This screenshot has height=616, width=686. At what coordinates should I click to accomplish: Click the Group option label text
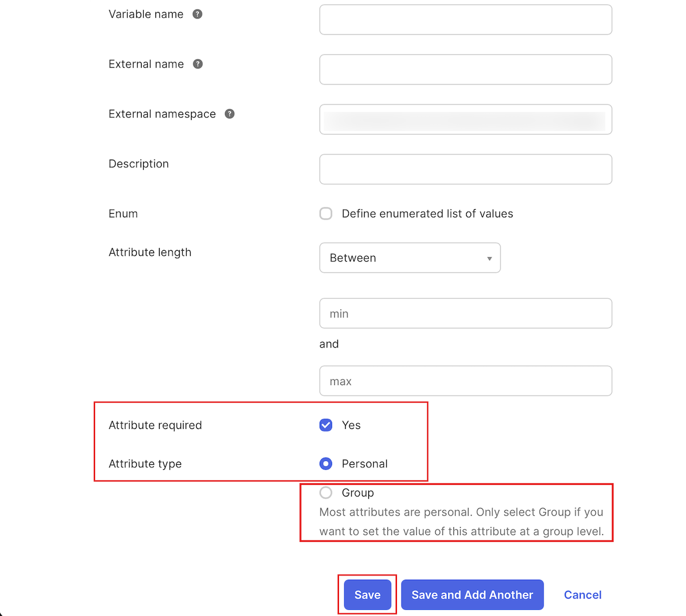(x=358, y=492)
